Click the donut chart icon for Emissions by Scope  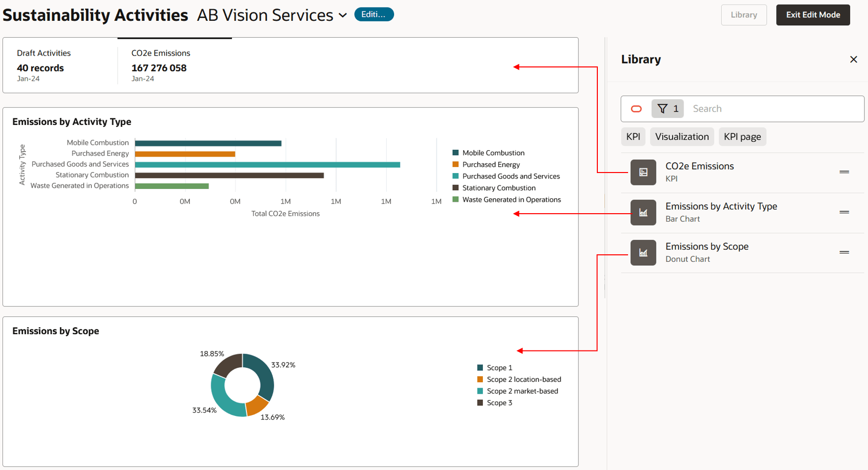point(643,252)
